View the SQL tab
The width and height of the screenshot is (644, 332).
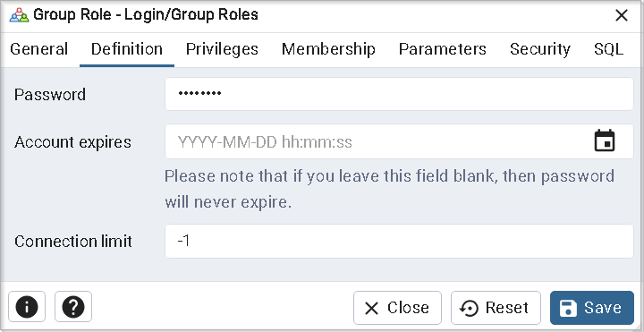click(x=609, y=49)
